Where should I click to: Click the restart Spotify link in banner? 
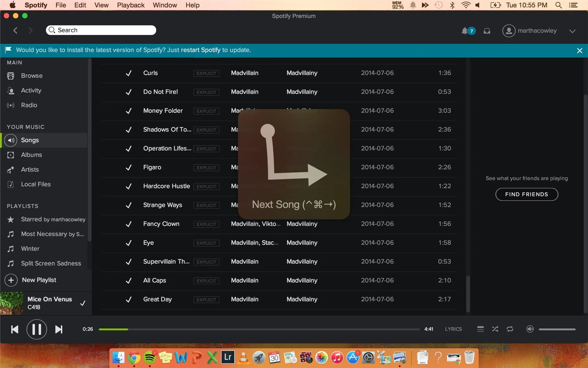200,50
